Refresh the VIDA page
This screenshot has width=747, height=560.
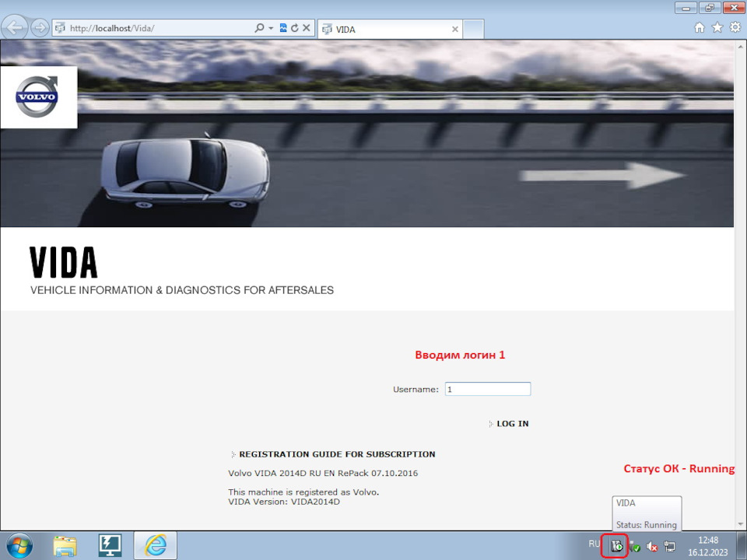[295, 27]
